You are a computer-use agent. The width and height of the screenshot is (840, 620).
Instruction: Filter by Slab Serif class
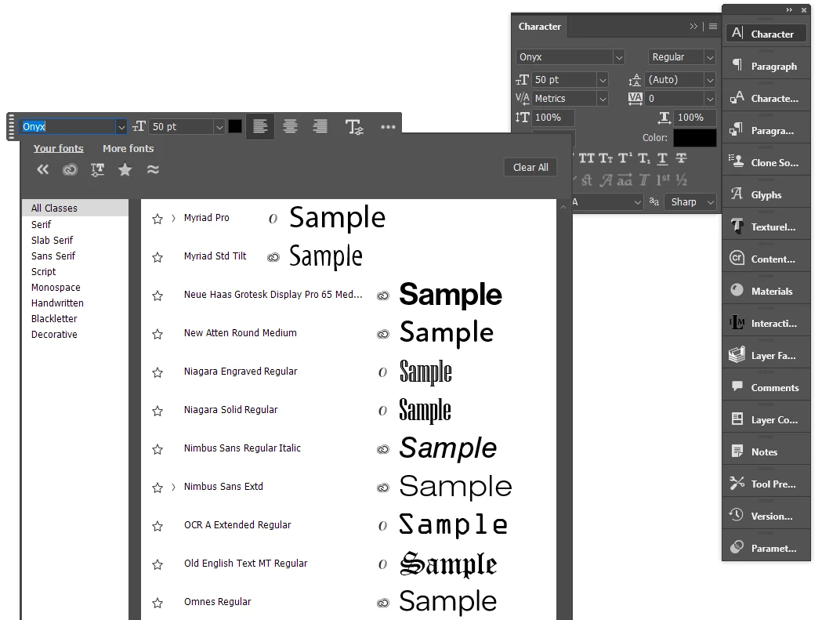52,240
